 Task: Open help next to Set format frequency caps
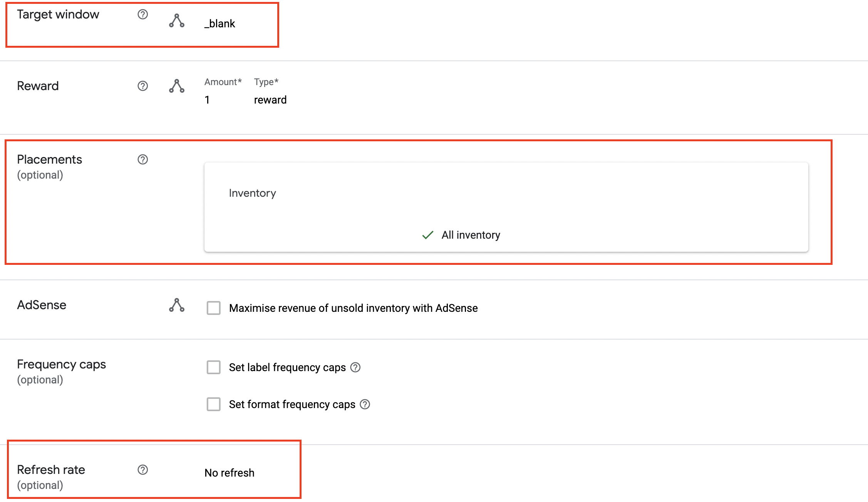point(365,405)
